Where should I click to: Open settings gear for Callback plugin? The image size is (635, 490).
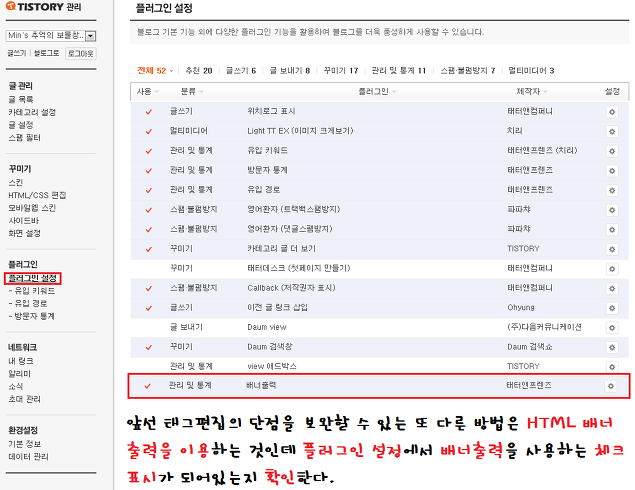(x=612, y=289)
